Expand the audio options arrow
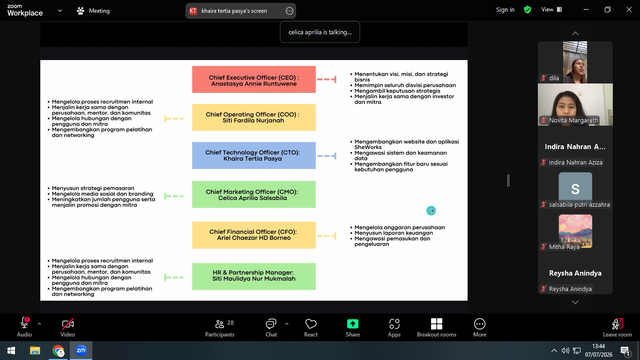This screenshot has height=360, width=640. (x=39, y=324)
